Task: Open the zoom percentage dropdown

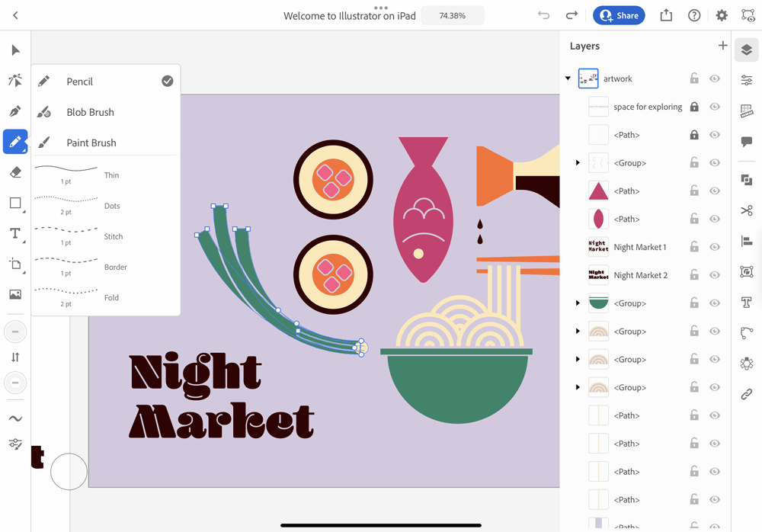Action: click(452, 15)
